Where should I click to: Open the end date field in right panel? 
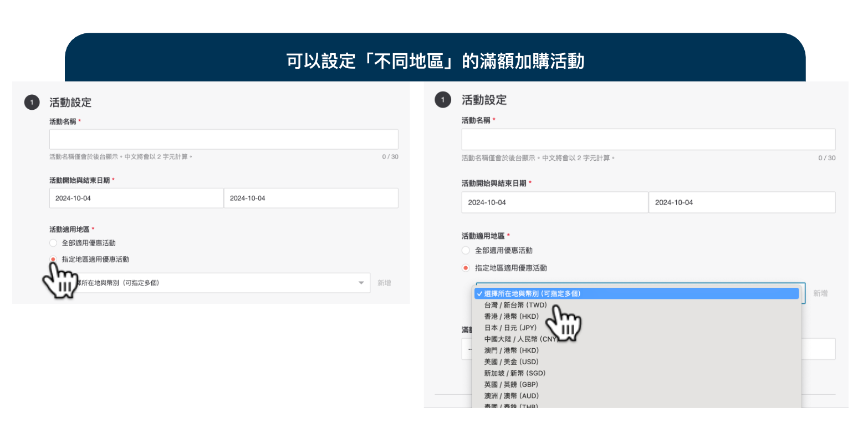coord(742,202)
